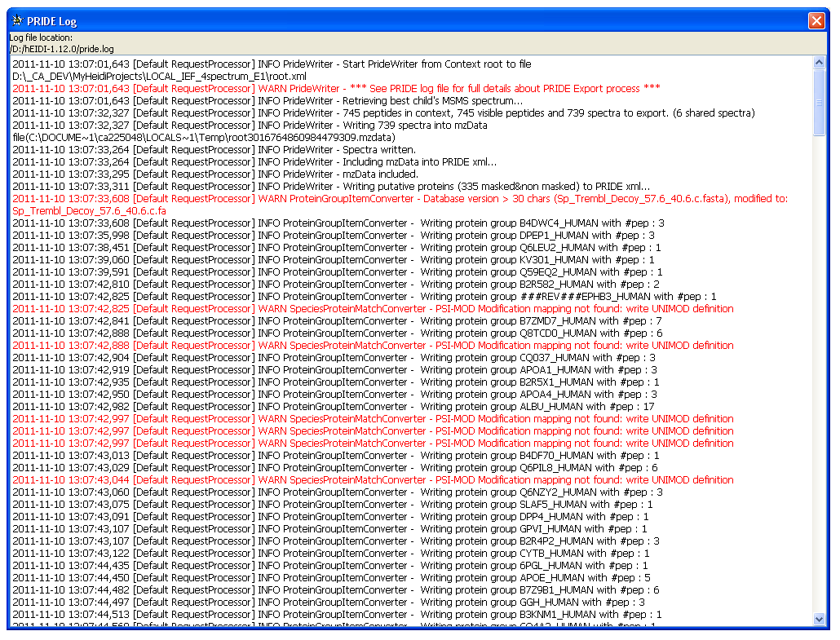Select the ###REV###EPHB3_HUMAN protein group entry

coord(364,296)
